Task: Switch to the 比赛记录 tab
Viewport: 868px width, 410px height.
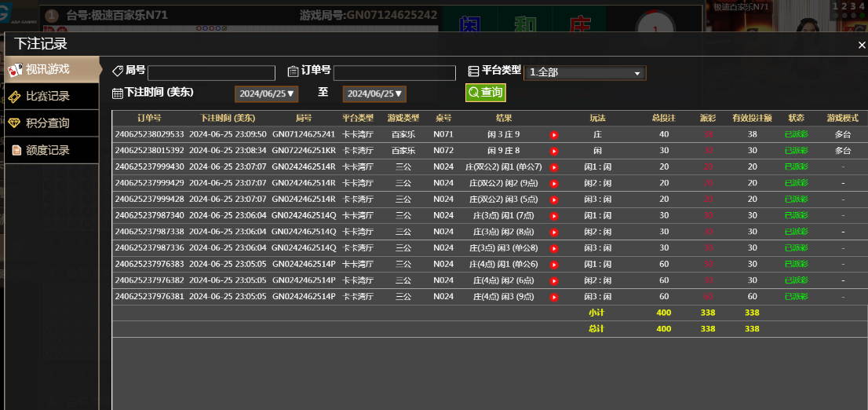Action: [x=52, y=97]
